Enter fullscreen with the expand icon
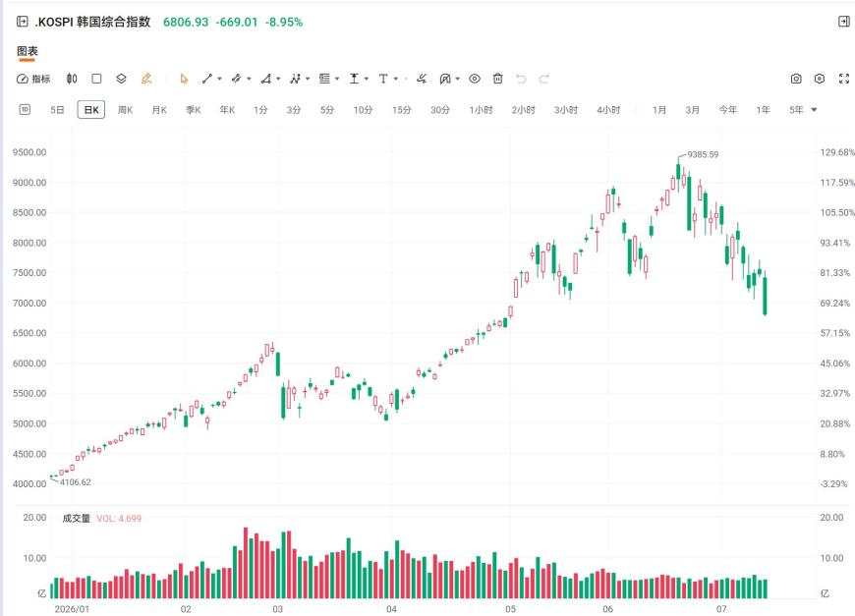 [844, 79]
